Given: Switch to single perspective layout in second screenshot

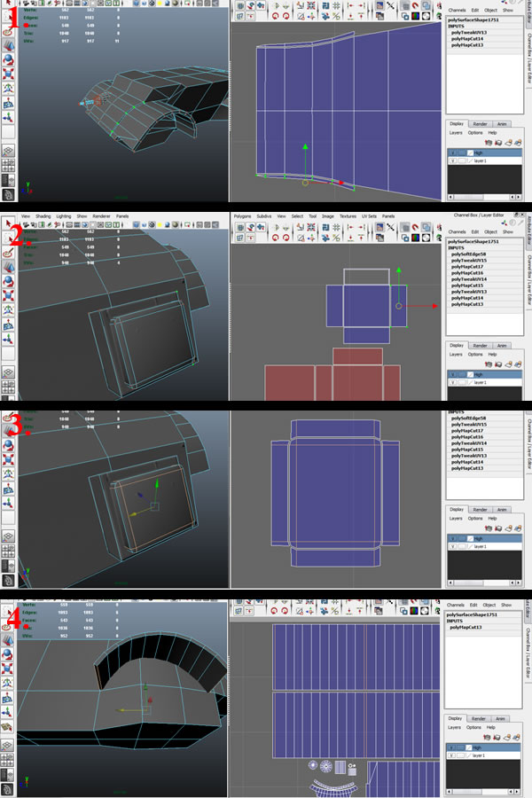Looking at the screenshot, I should [8, 372].
